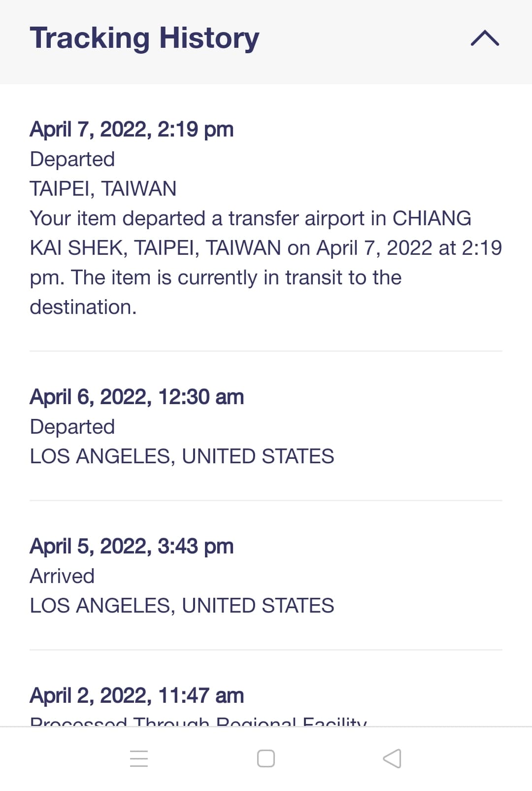Collapse the Tracking History section chevron
The image size is (532, 791).
[485, 38]
